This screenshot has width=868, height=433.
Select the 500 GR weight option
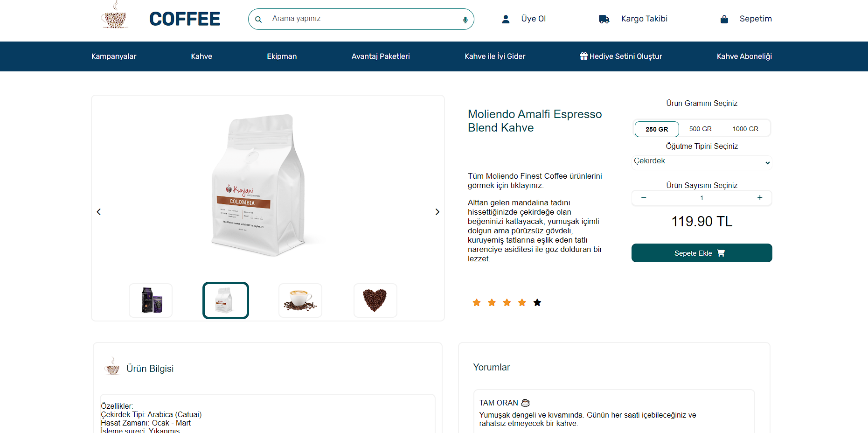[701, 128]
